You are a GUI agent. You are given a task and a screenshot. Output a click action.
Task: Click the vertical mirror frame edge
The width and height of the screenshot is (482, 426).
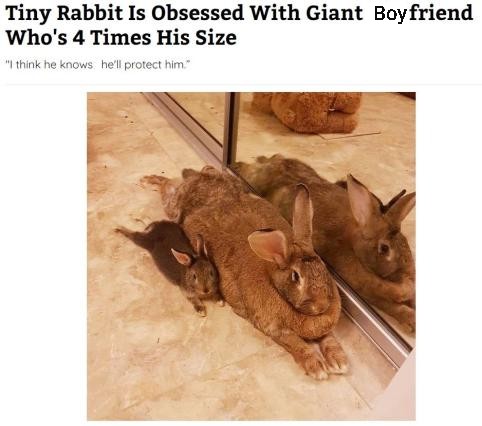231,128
